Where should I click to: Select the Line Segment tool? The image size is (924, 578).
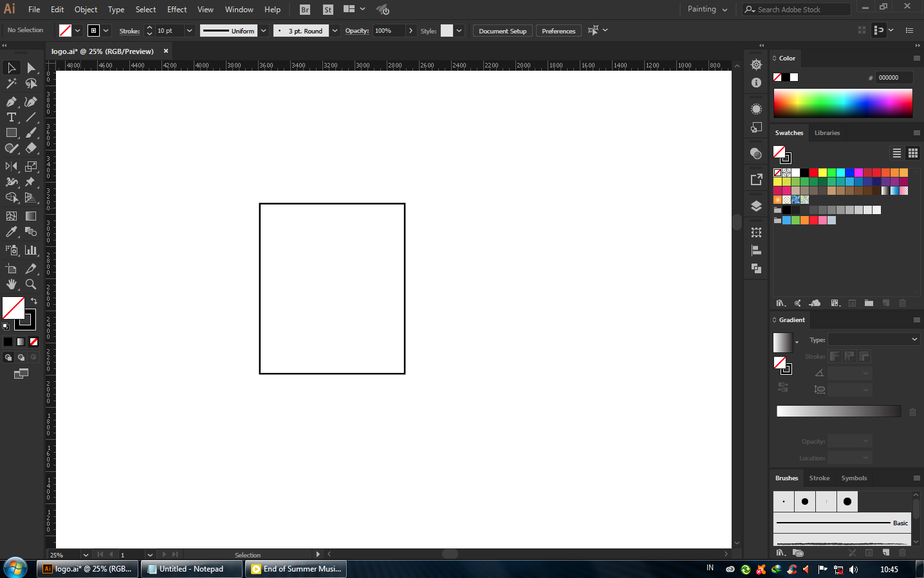tap(31, 117)
